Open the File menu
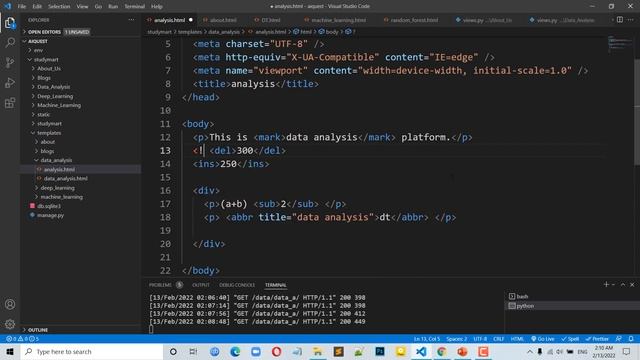The image size is (640, 360). 22,7
